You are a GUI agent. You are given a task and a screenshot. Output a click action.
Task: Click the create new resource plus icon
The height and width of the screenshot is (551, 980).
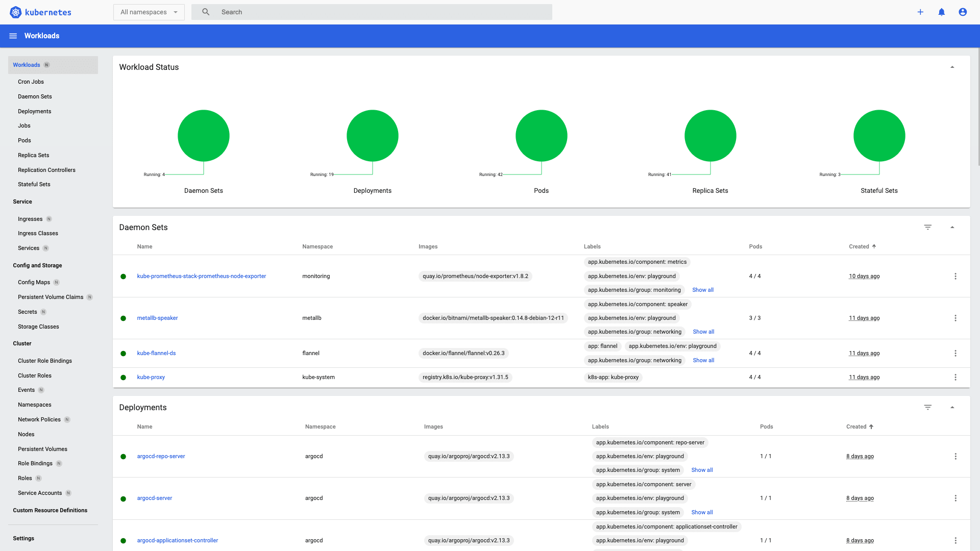click(920, 12)
